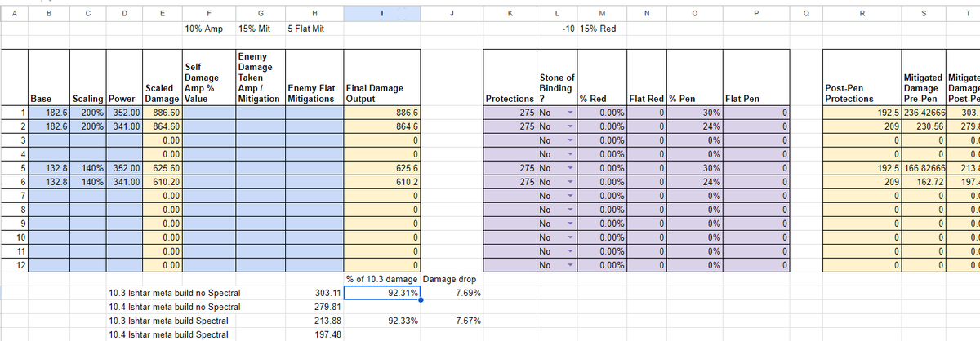Click 'Self Damage Amp % Value' header
Image resolution: width=980 pixels, height=341 pixels.
pyautogui.click(x=211, y=78)
